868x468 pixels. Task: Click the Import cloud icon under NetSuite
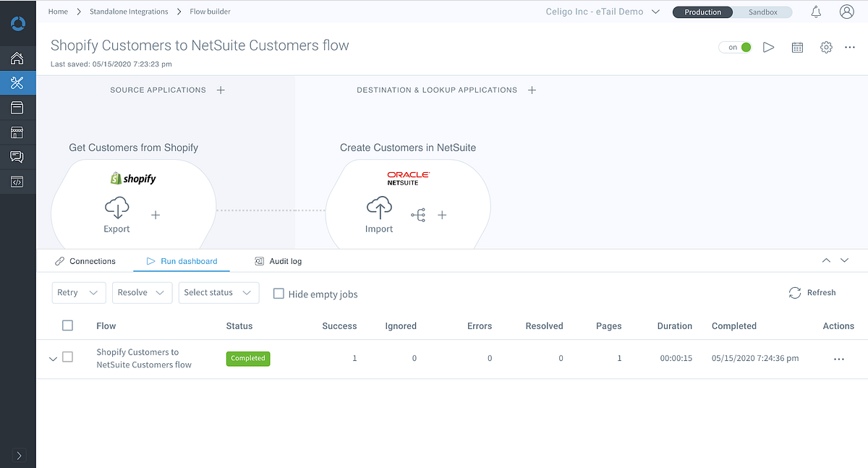(x=379, y=208)
